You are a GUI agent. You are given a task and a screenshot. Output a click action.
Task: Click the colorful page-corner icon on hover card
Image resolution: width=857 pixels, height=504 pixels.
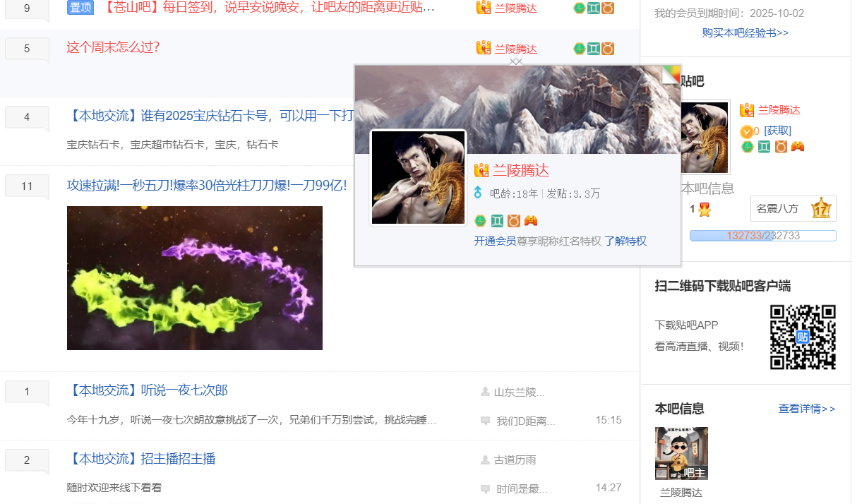point(671,74)
